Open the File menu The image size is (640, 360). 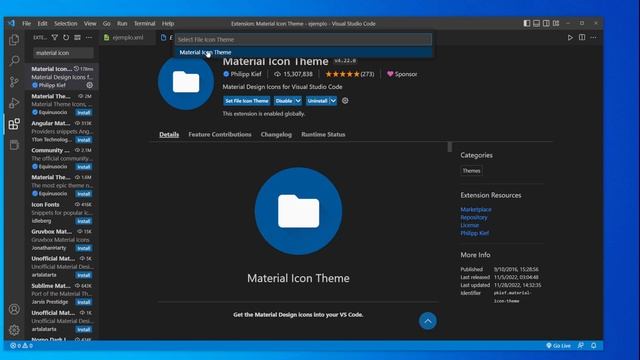click(27, 23)
